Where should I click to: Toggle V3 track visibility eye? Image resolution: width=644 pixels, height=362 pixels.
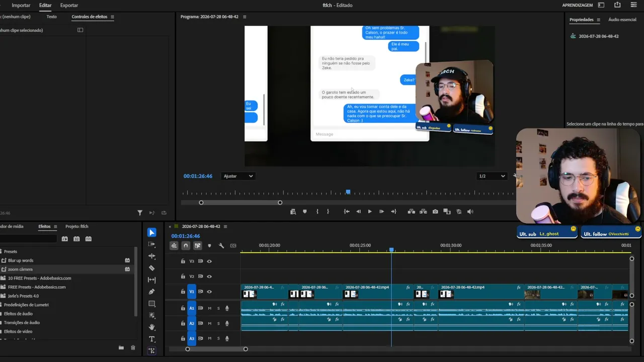pos(209,261)
